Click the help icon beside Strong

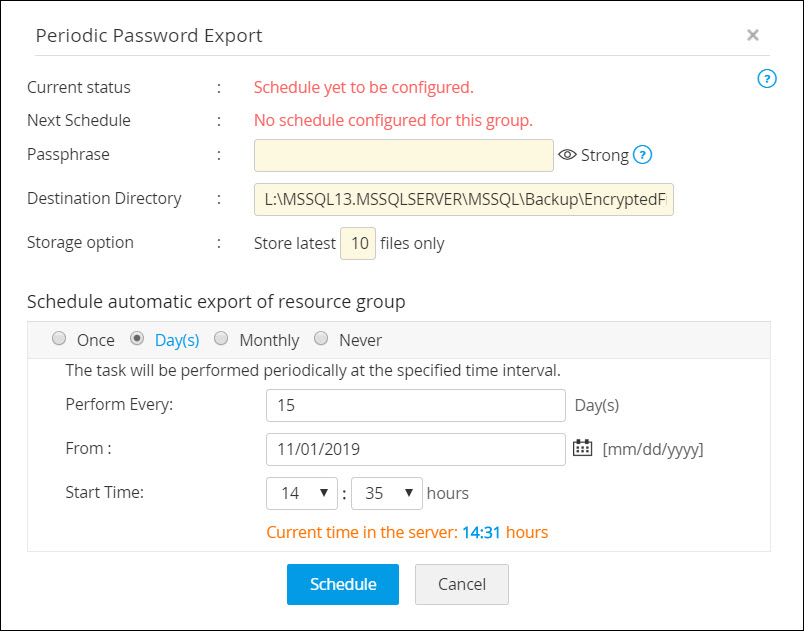pyautogui.click(x=643, y=155)
